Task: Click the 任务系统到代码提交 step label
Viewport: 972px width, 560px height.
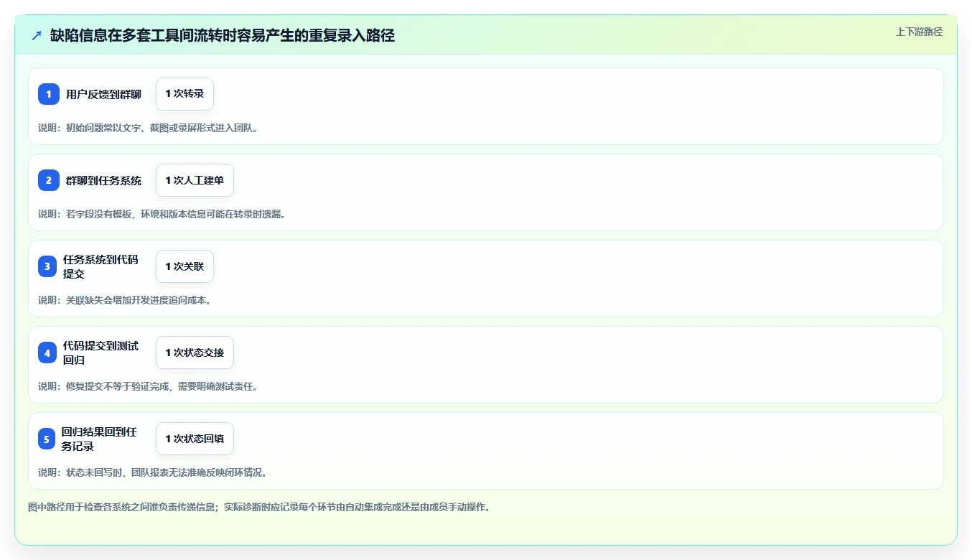Action: coord(101,266)
